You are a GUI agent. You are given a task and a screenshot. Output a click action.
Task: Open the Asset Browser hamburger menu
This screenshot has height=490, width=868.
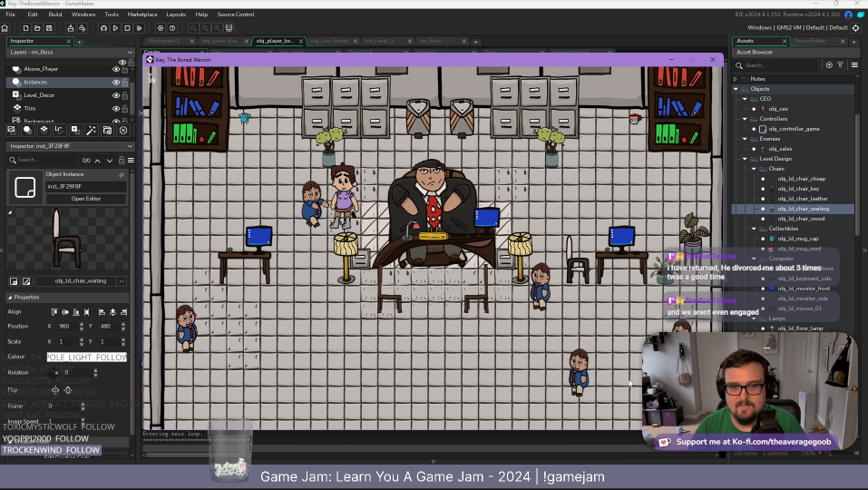coord(854,65)
